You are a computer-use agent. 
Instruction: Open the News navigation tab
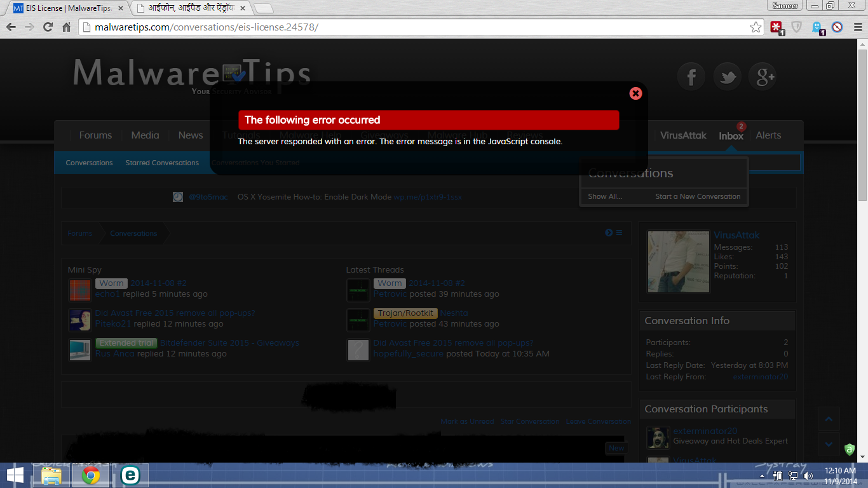coord(191,135)
